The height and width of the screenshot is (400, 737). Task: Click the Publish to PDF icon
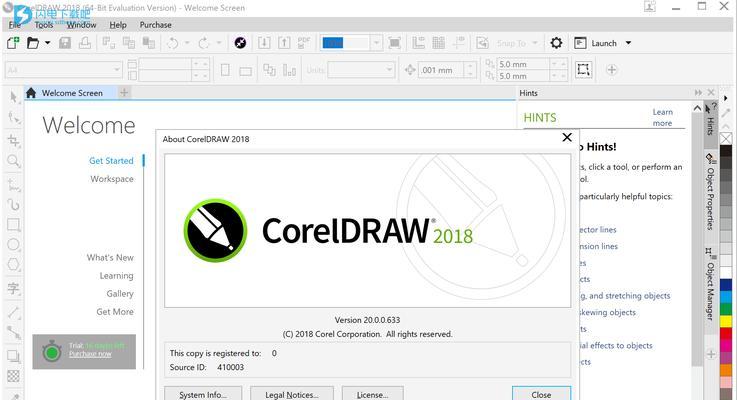point(304,43)
